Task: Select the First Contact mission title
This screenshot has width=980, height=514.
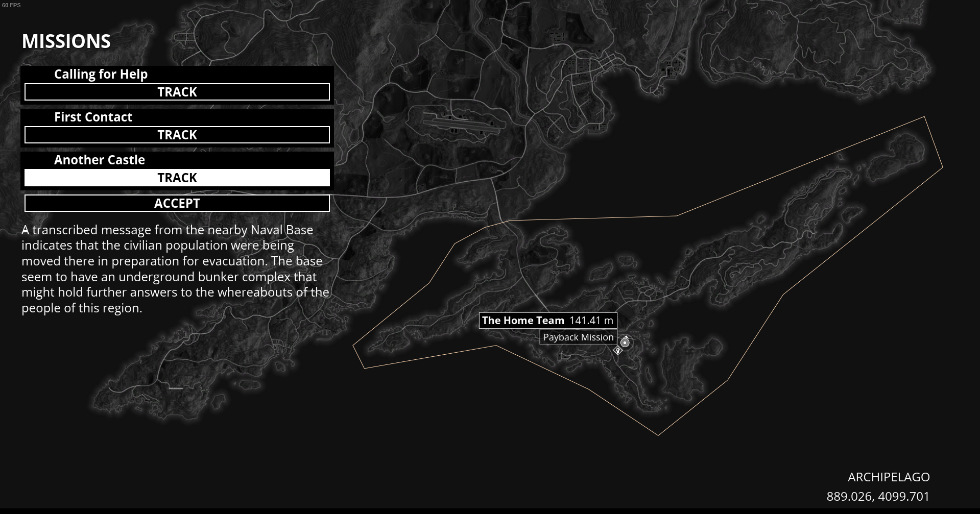Action: tap(93, 117)
